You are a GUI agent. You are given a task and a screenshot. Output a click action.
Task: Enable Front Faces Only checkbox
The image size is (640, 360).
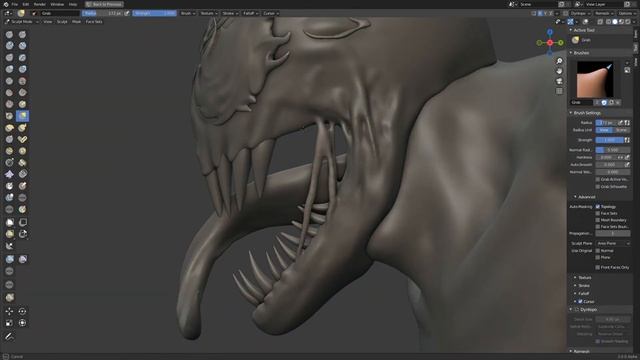click(x=598, y=267)
